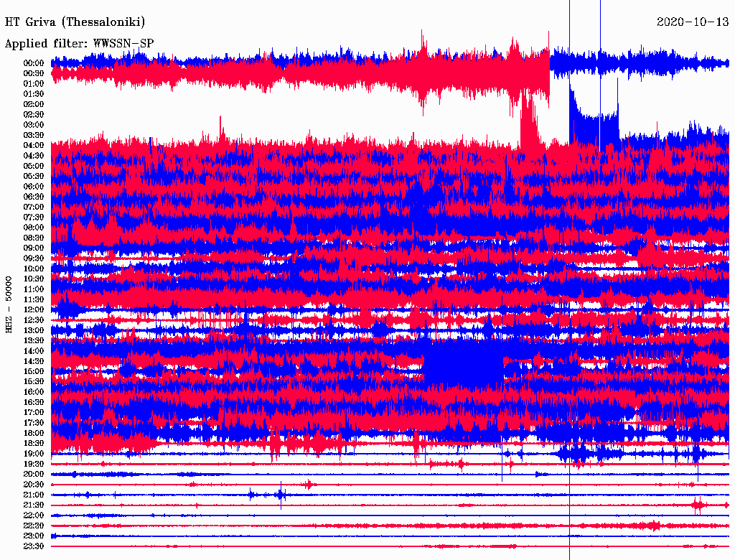Viewport: 735px width, 560px height.
Task: Click the station title HT Griva (Thessaloniki)
Action: point(75,22)
